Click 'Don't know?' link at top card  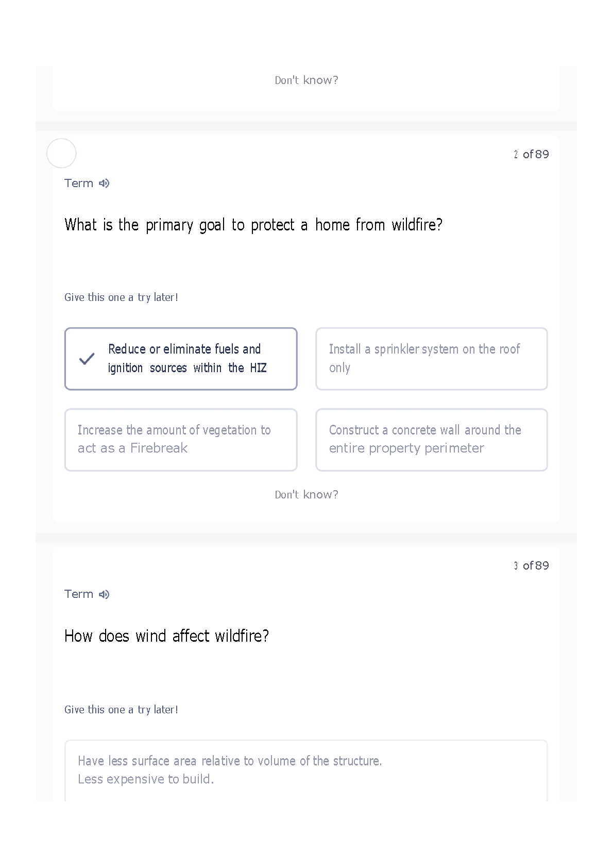coord(306,80)
